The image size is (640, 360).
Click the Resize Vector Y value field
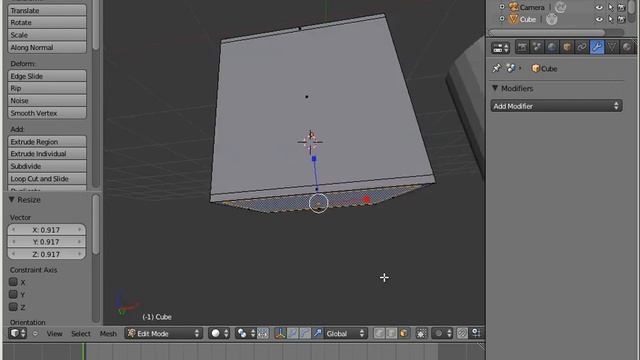pos(47,242)
